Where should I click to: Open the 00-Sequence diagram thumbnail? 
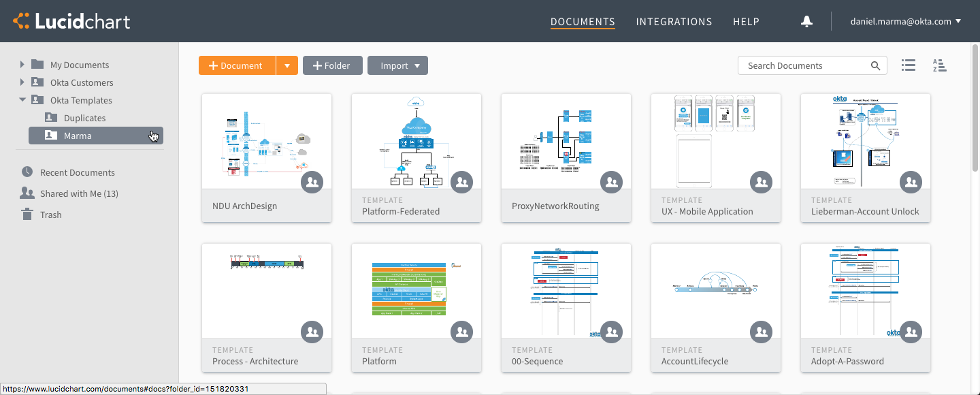[x=566, y=291]
